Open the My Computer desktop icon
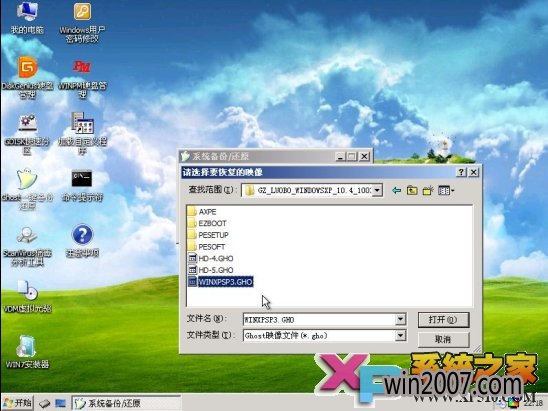The image size is (548, 411). [x=27, y=17]
